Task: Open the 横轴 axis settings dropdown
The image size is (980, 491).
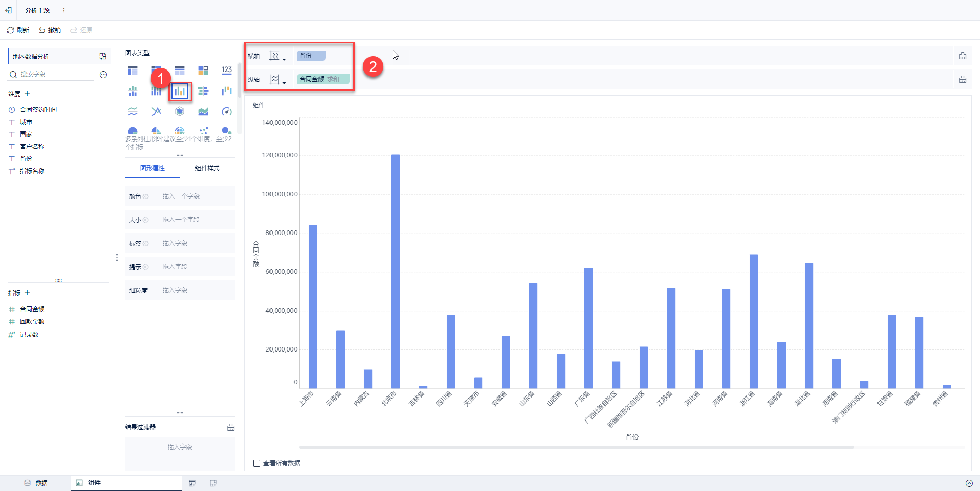Action: click(277, 56)
